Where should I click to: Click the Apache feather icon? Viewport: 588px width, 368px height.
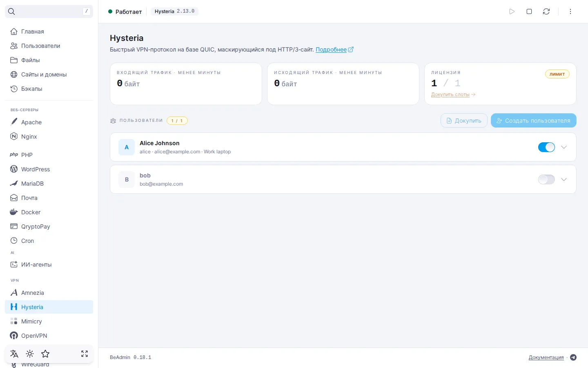point(14,122)
